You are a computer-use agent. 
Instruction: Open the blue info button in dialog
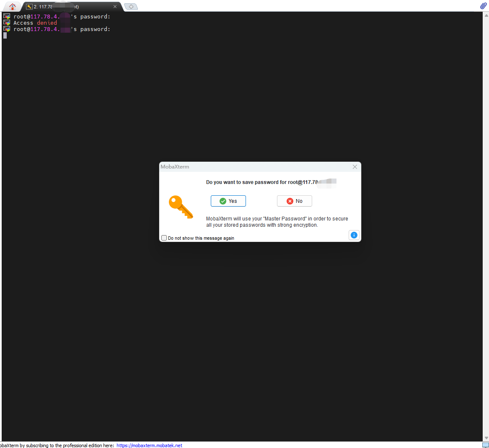tap(354, 235)
